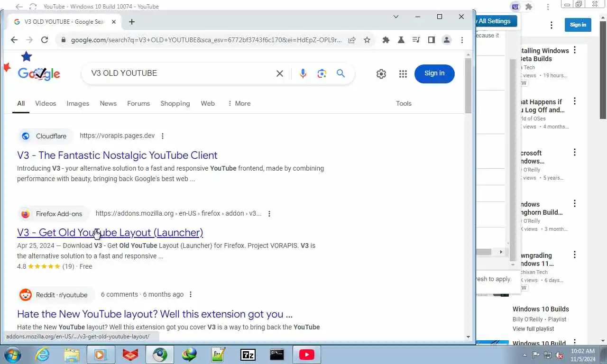Viewport: 607px width, 364px height.
Task: Click the Chrome back arrow button
Action: (x=14, y=40)
